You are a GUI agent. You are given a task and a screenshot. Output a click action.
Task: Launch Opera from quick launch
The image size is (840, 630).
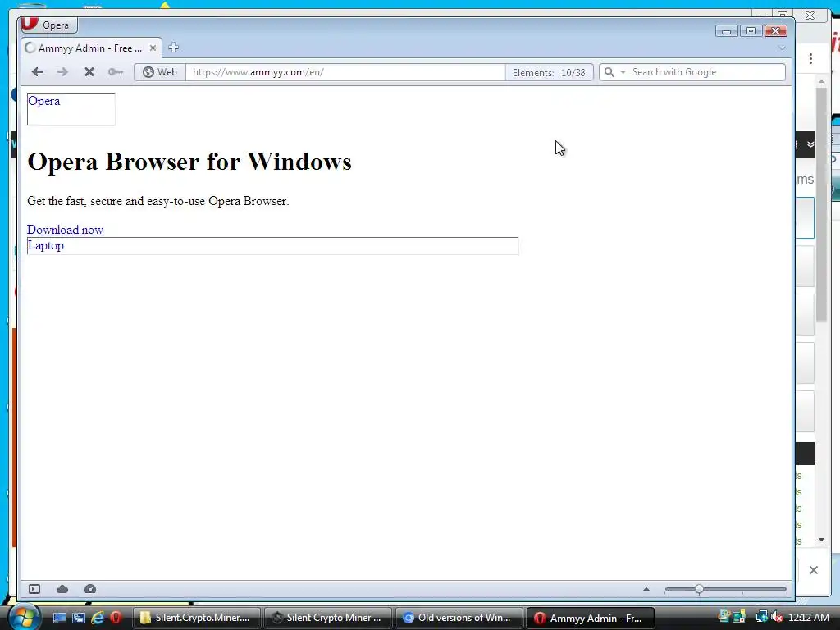115,618
